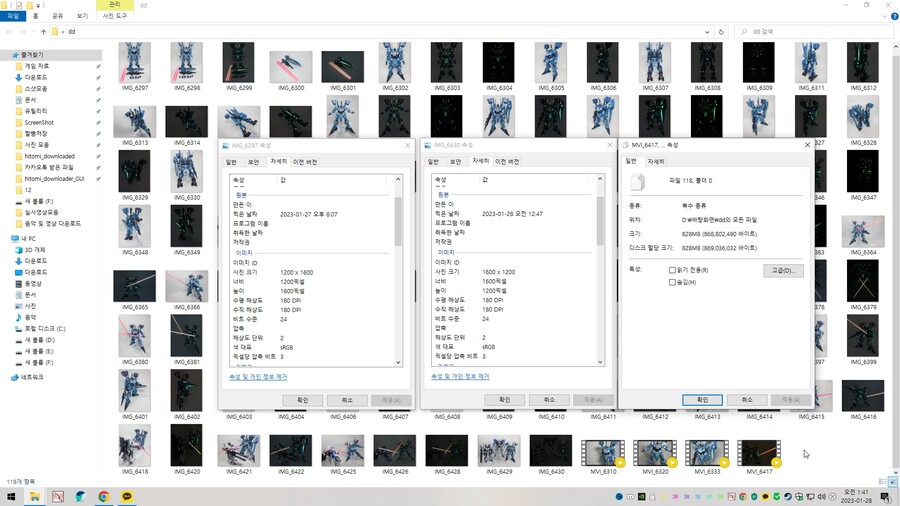Open 게임 자료 folder in quick access
The width and height of the screenshot is (900, 506).
pyautogui.click(x=36, y=67)
